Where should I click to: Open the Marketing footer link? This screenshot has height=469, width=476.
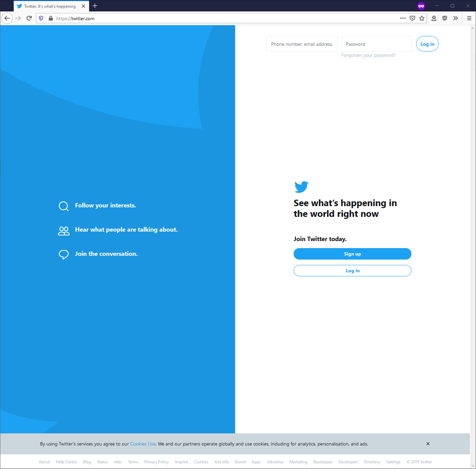tap(298, 462)
